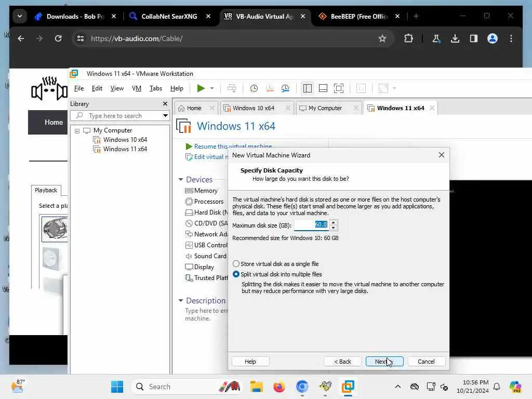Screen dimensions: 532x399
Task: Open the browser tab search dropdown
Action: click(x=20, y=16)
